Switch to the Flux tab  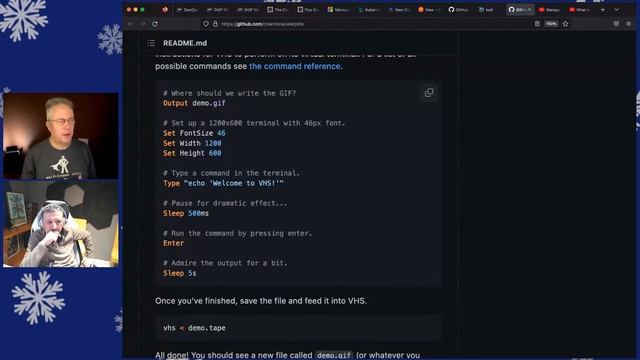[308, 9]
